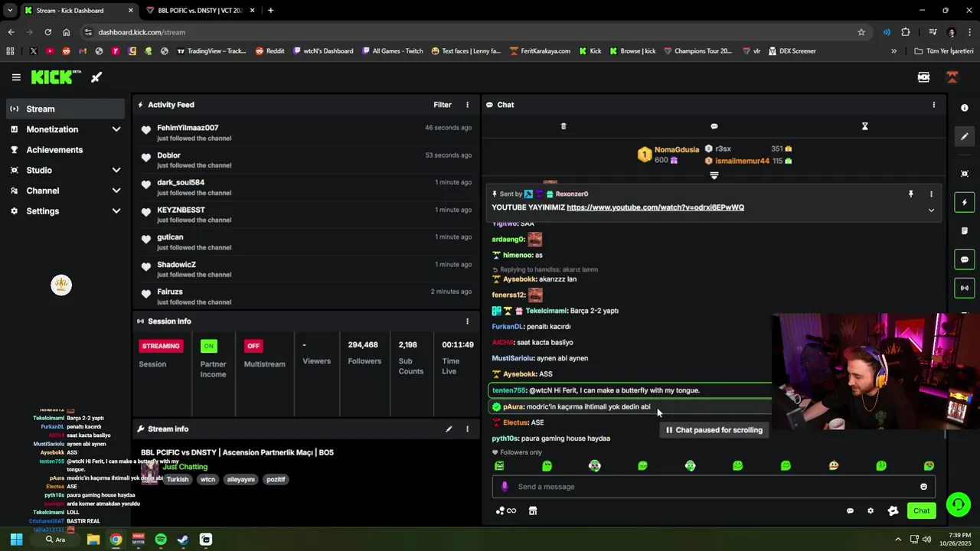Screen dimensions: 980x551
Task: Click the chat bubble icon beside the settings gear
Action: (x=850, y=510)
